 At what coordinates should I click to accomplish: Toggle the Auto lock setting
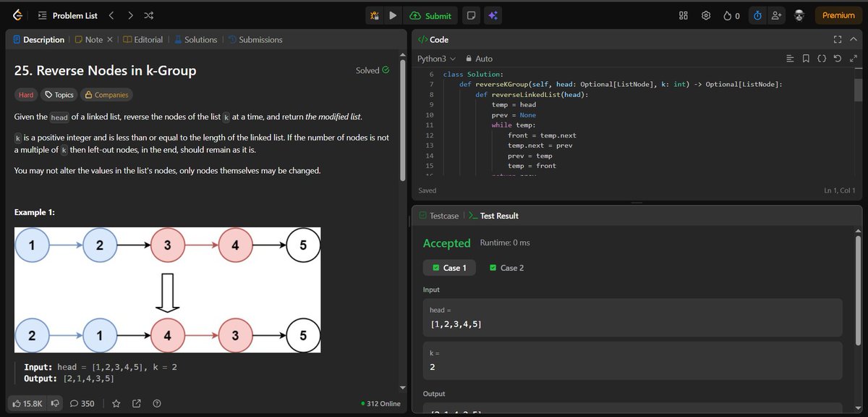(x=480, y=59)
